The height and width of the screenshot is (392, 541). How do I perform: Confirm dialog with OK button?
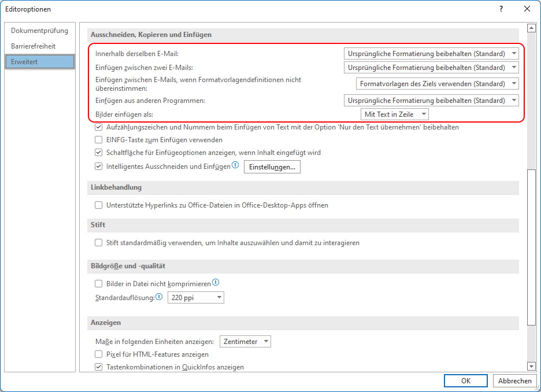pos(466,380)
